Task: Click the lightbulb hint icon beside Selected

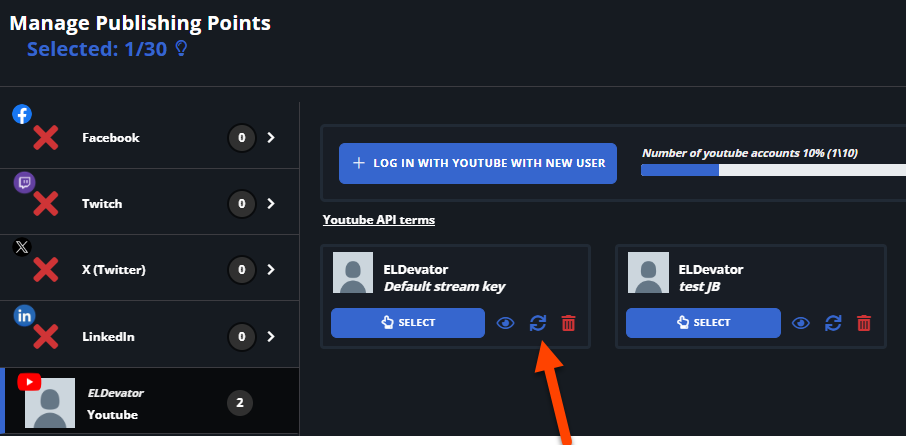Action: point(181,49)
